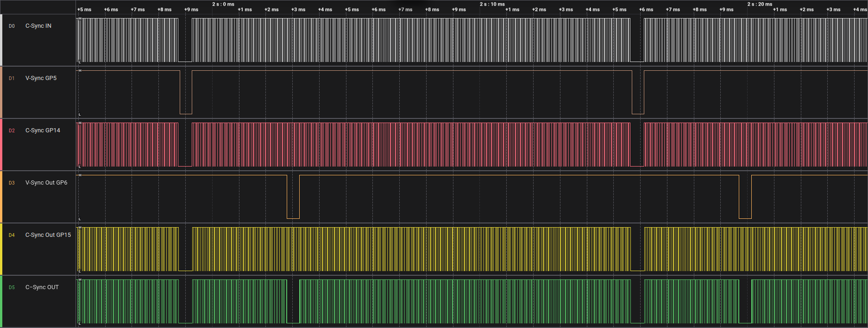Click the 2 s : 0 ms timeline marker
The width and height of the screenshot is (868, 328).
point(223,4)
